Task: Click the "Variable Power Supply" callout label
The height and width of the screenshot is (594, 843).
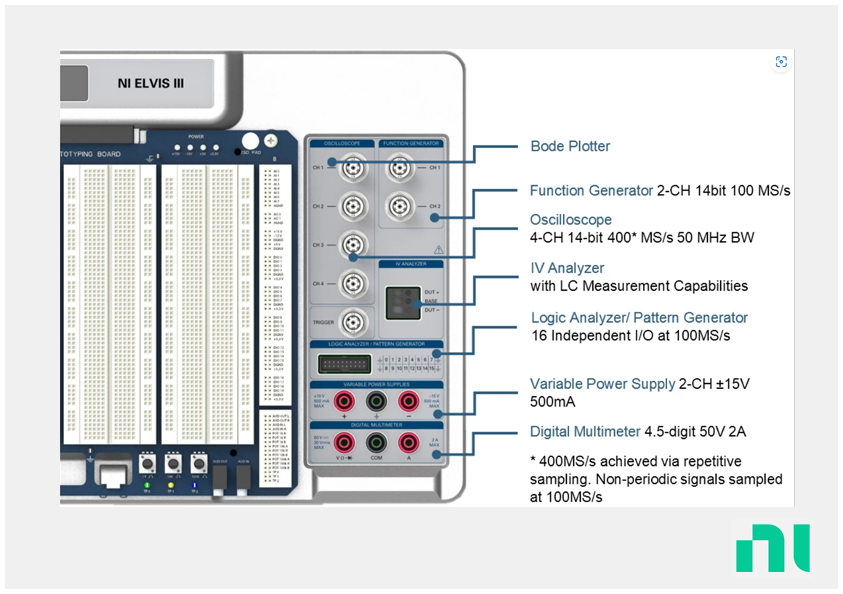Action: (x=603, y=384)
